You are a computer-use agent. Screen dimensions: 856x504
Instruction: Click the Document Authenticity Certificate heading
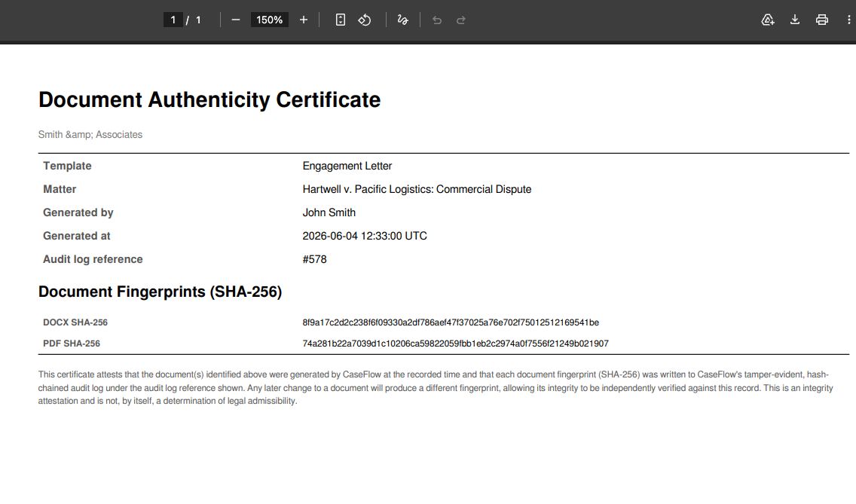point(209,100)
